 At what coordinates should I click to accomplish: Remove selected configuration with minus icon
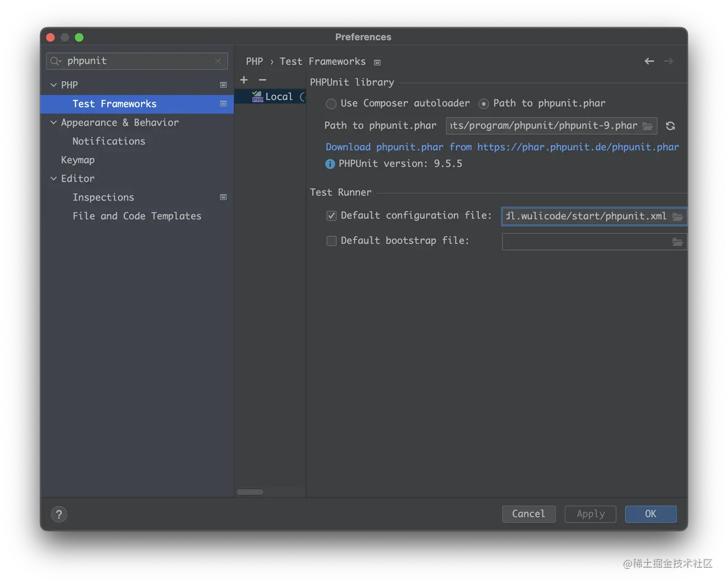[262, 80]
